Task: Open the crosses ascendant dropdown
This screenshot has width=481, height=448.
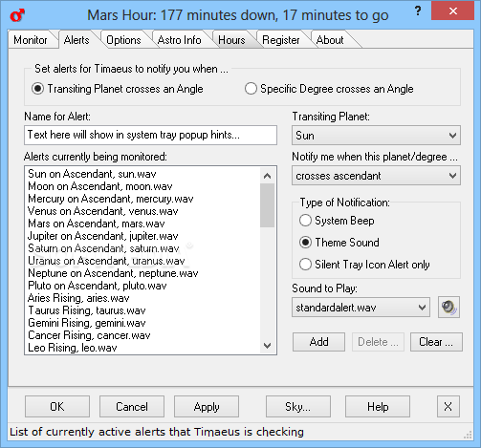Action: tap(376, 176)
